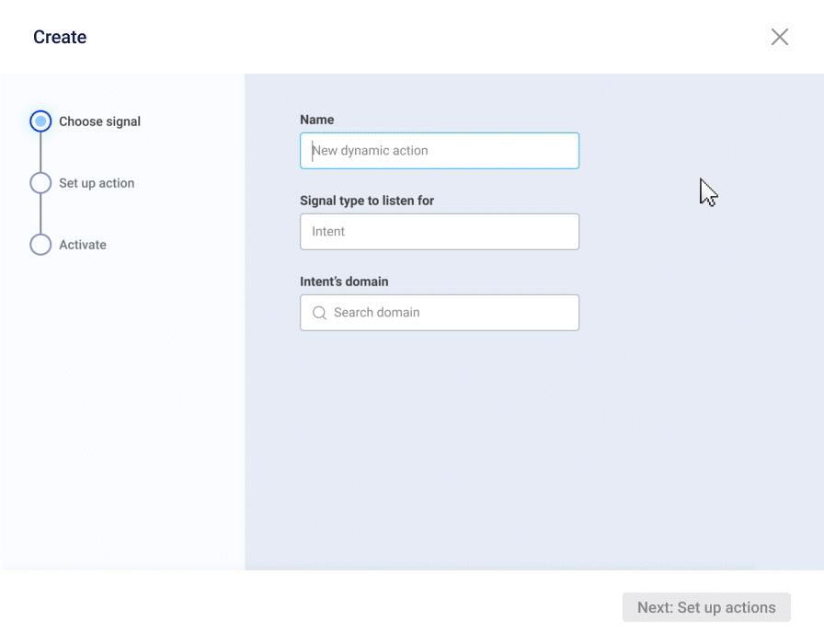Click the Signal type to listen for label
The width and height of the screenshot is (824, 644).
[x=367, y=201]
